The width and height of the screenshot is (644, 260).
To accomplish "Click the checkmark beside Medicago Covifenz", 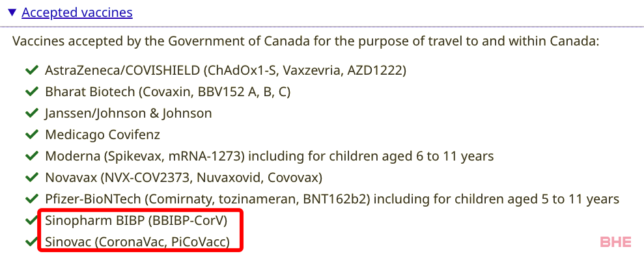I will (x=32, y=135).
